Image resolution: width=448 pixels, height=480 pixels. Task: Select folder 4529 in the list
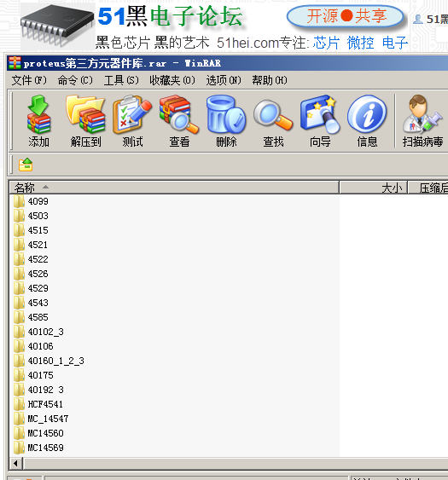click(x=31, y=288)
